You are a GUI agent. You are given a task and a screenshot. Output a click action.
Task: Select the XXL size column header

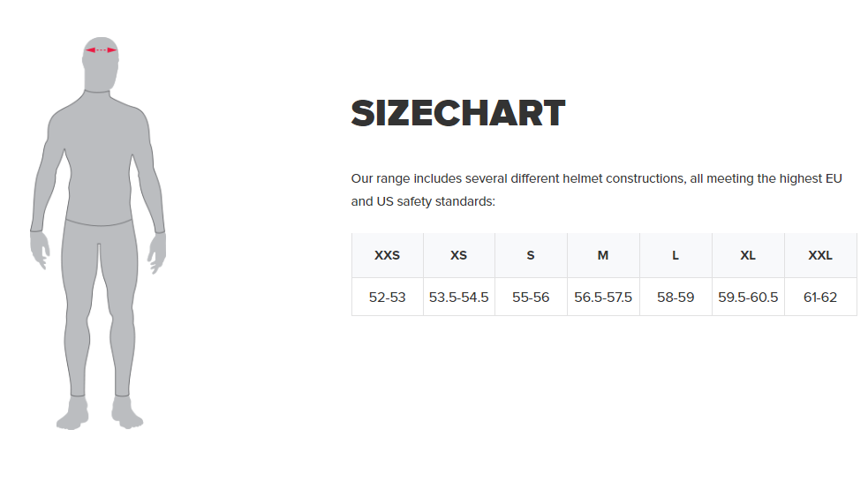820,255
